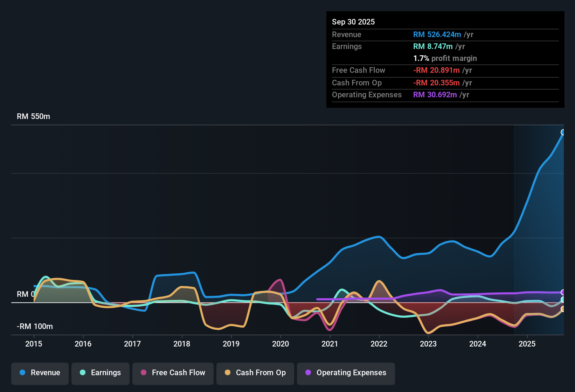Viewport: 575px width, 392px height.
Task: Select the 2020 year label on the axis
Action: click(280, 344)
